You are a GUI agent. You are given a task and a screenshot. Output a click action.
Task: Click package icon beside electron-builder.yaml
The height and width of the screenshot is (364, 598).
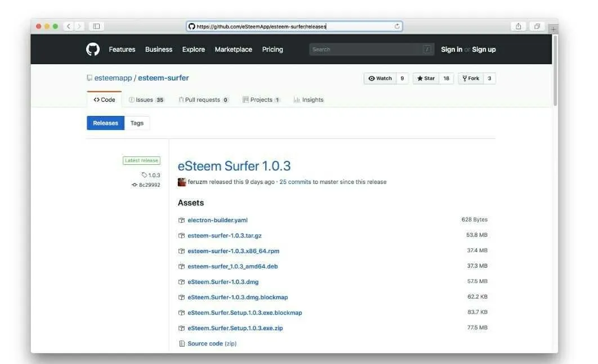[181, 221]
